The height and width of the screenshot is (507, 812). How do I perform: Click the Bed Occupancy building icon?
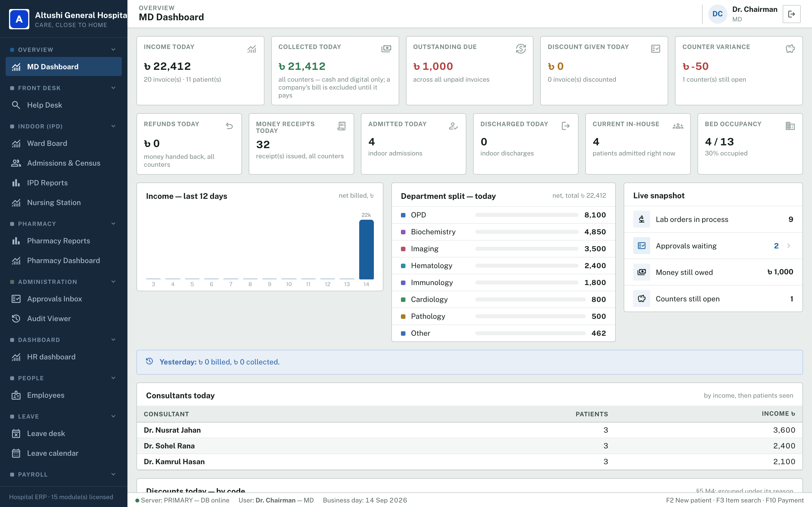click(790, 126)
